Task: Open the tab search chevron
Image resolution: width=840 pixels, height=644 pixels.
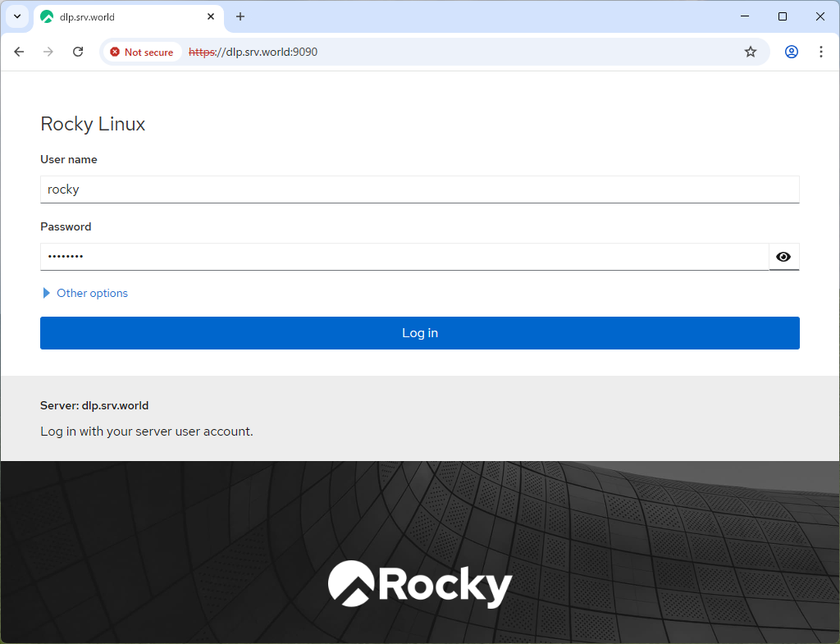Action: (16, 16)
